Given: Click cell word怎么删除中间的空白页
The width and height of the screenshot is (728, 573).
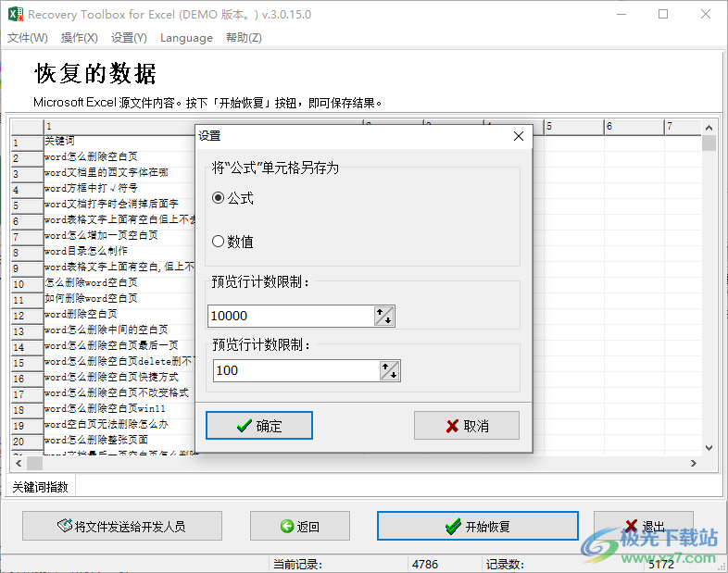Looking at the screenshot, I should coord(107,330).
